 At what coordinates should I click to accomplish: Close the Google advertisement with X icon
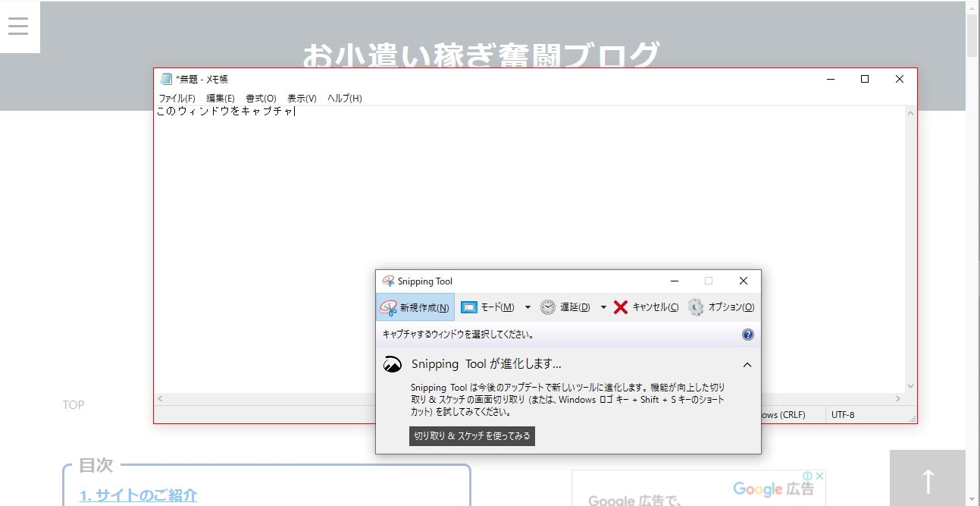819,476
